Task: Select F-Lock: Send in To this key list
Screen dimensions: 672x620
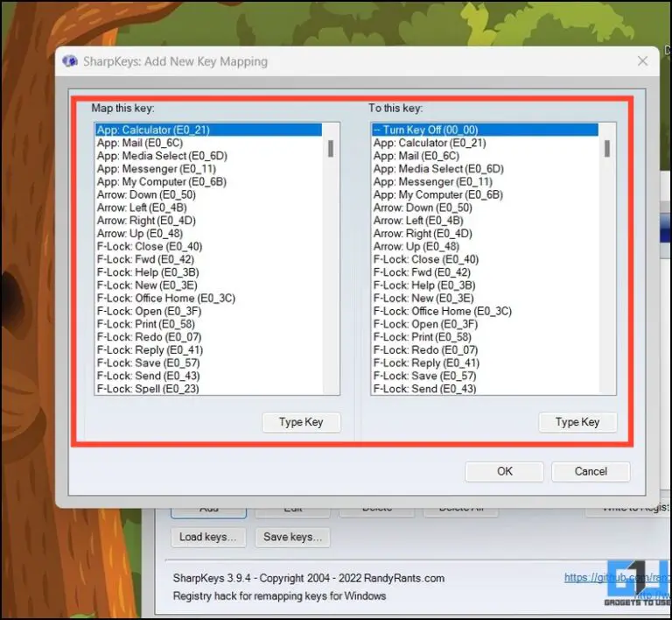Action: (x=485, y=389)
